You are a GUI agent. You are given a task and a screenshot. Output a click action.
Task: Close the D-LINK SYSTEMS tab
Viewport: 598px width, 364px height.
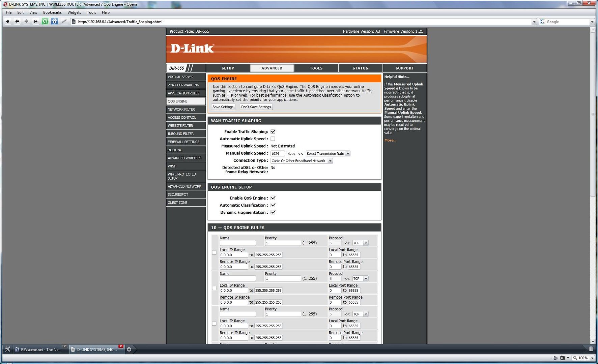121,346
